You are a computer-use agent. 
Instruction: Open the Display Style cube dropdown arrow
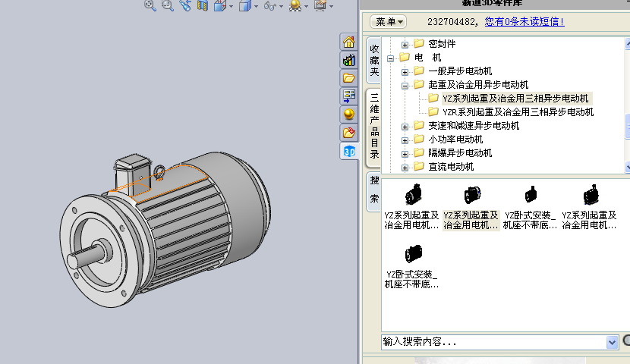pos(256,6)
